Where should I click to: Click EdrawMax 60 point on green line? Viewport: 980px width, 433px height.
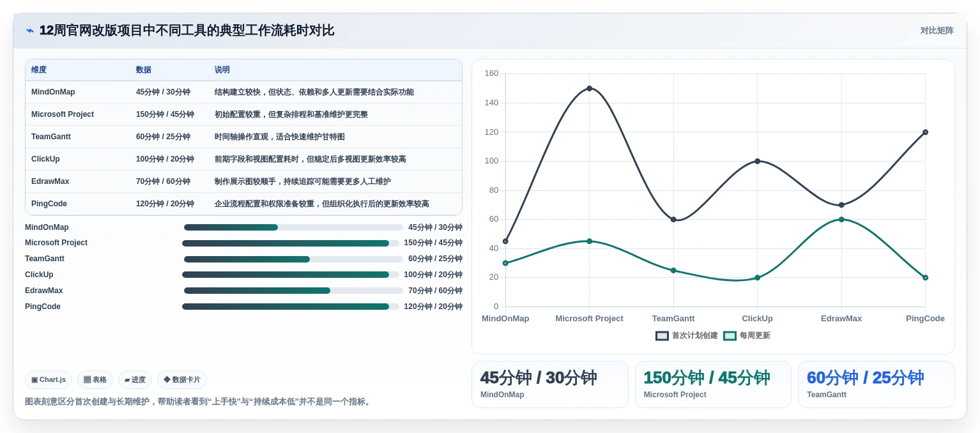(x=841, y=220)
